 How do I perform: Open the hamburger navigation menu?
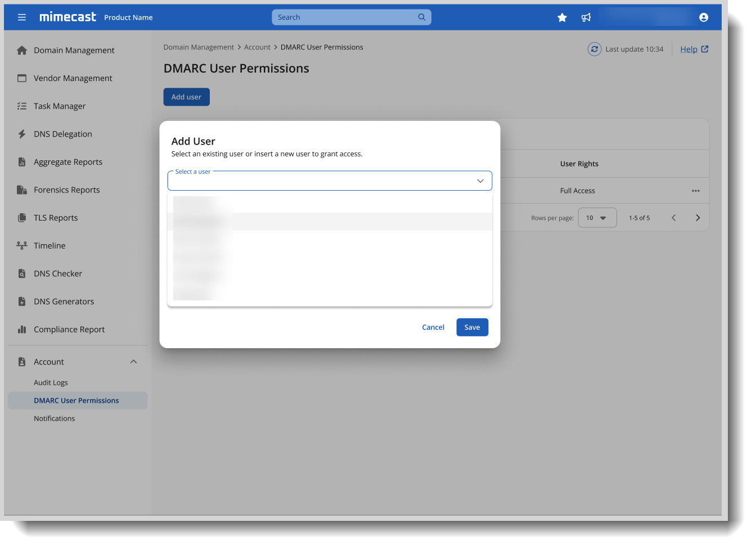coord(22,17)
